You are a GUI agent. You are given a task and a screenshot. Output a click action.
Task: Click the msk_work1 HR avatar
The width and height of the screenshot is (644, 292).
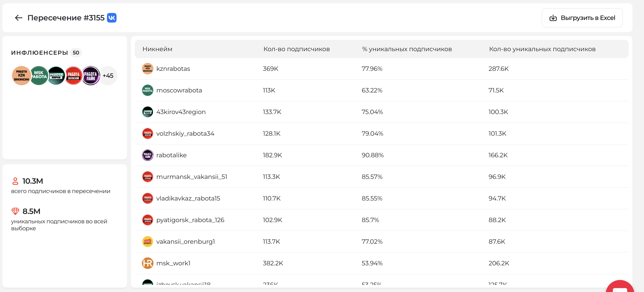[147, 263]
